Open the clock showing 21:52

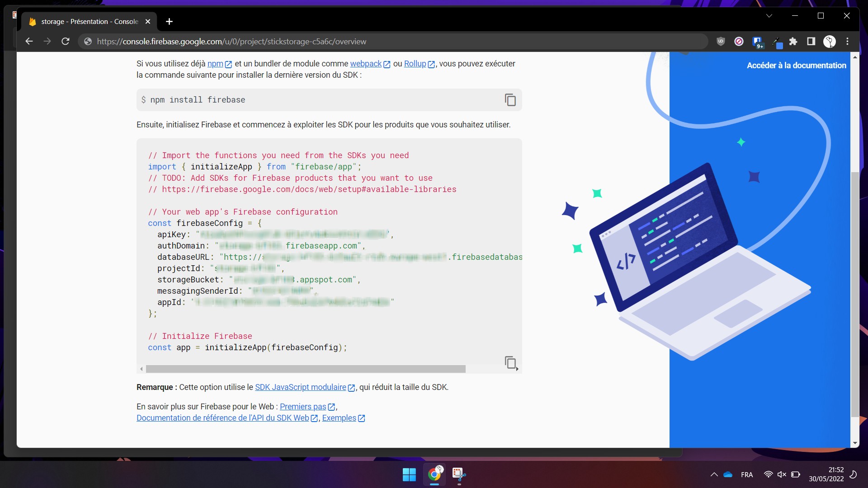point(826,474)
